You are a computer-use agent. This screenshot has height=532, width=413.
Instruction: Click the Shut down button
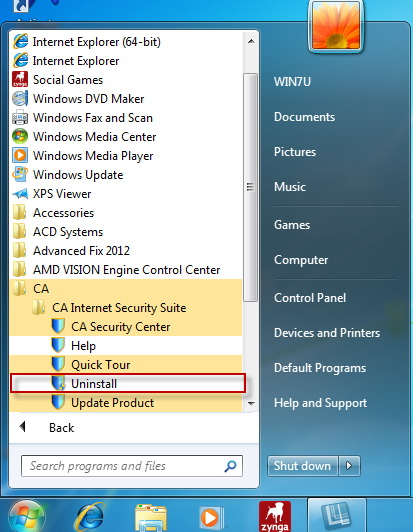pyautogui.click(x=302, y=466)
